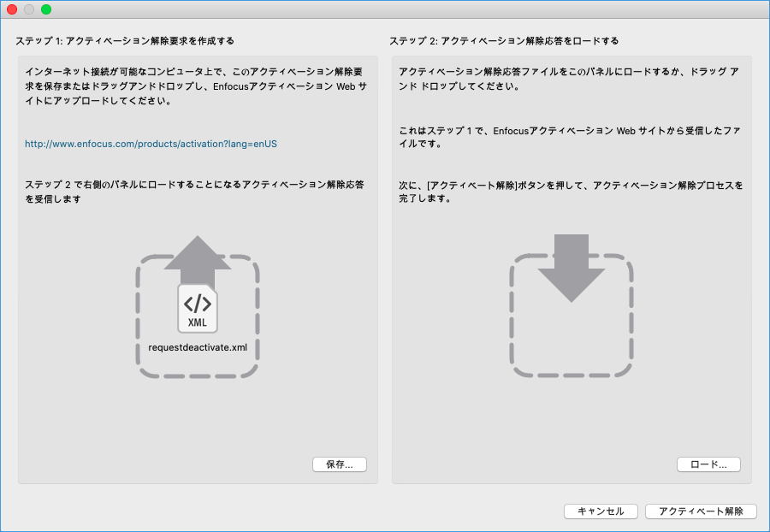Screen dimensions: 770x532
Task: Click the requestdeactivate.xml file name label
Action: point(198,347)
